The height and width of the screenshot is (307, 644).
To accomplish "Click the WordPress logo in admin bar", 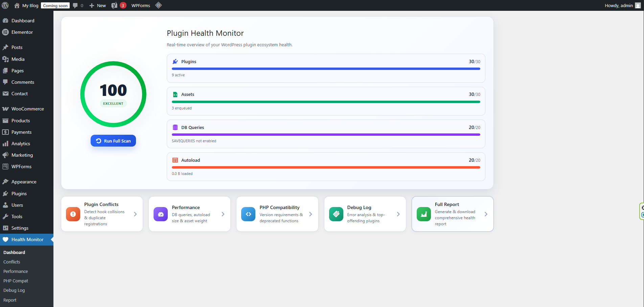I will click(5, 5).
